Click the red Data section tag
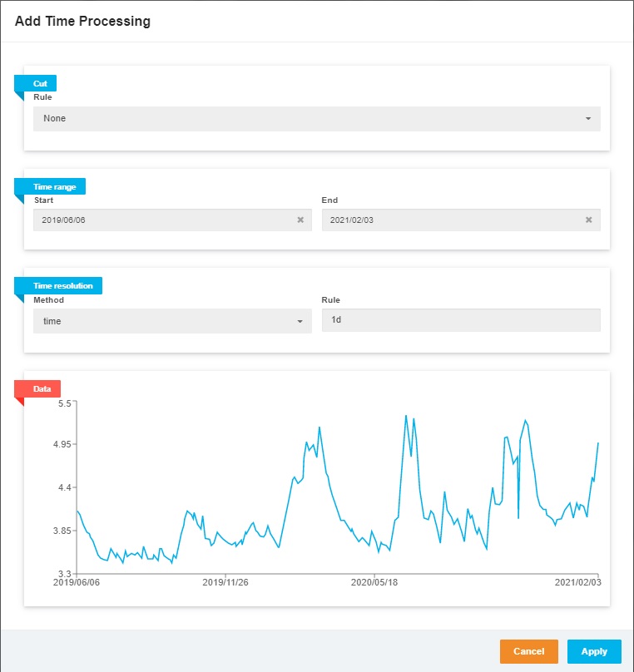The height and width of the screenshot is (672, 634). click(x=41, y=388)
